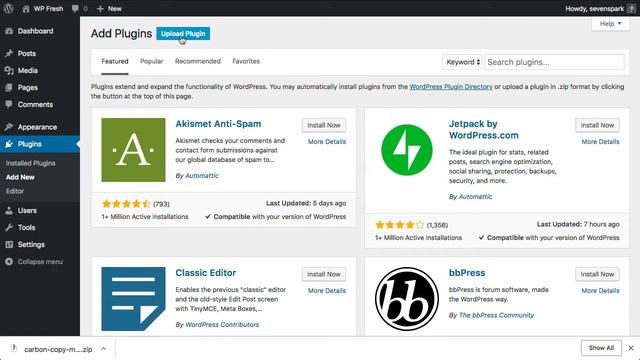Open Jetpack's Automattic author link

point(475,197)
